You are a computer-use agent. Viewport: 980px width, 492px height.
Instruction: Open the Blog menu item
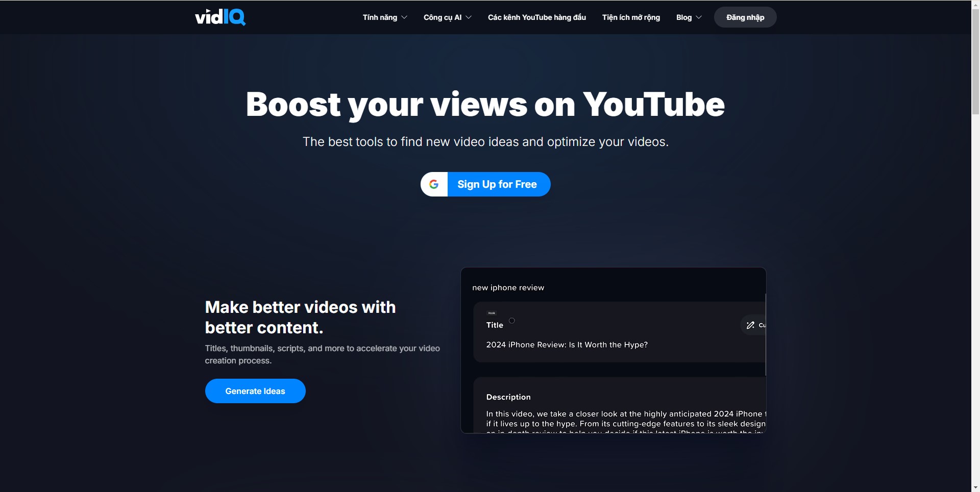tap(684, 17)
